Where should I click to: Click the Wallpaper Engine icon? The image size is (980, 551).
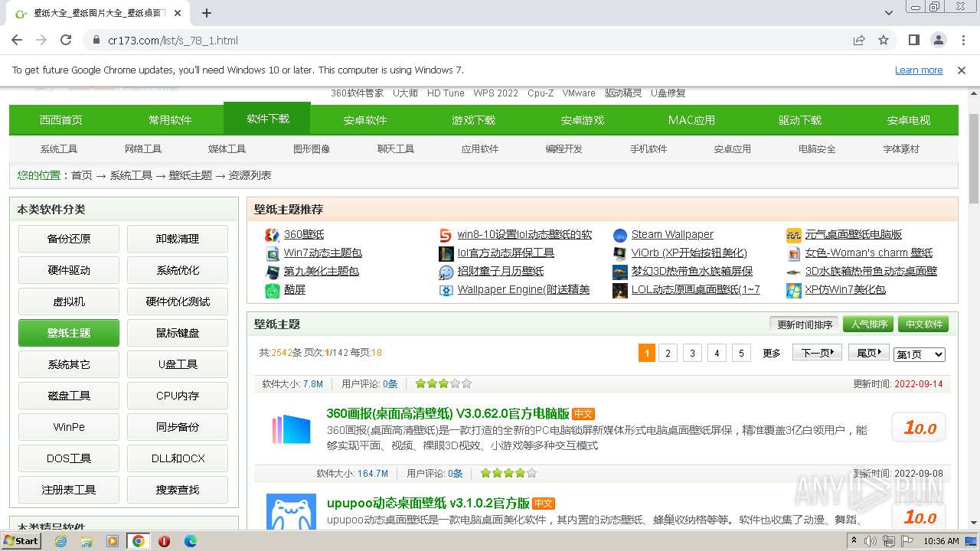click(446, 290)
